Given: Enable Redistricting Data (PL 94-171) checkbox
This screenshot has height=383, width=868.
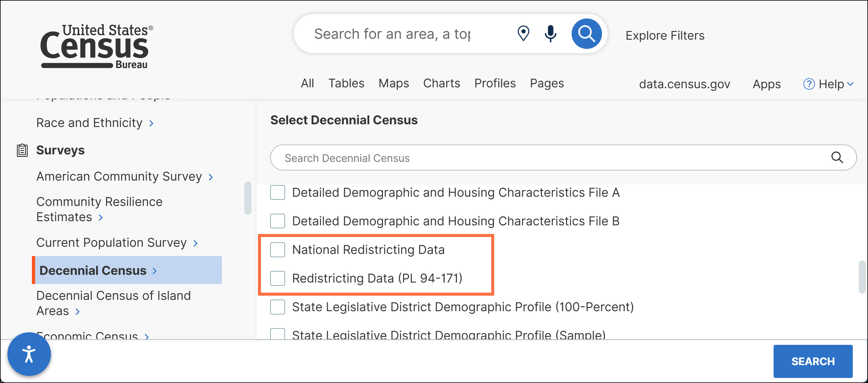Looking at the screenshot, I should tap(278, 278).
